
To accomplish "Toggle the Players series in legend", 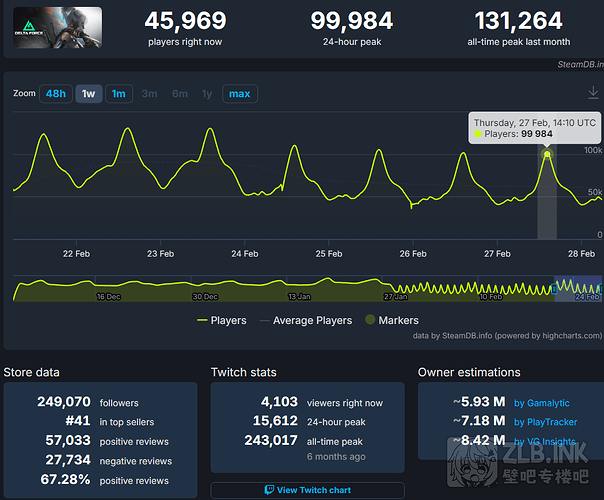I will click(x=222, y=320).
